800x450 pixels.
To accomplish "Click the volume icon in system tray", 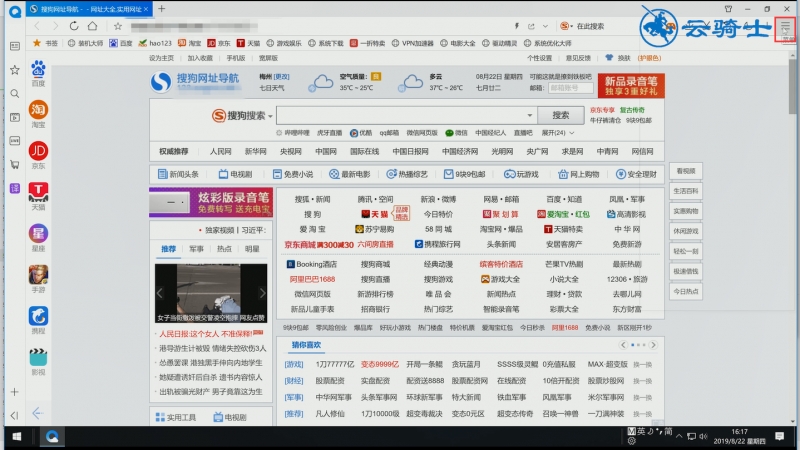I will [704, 437].
